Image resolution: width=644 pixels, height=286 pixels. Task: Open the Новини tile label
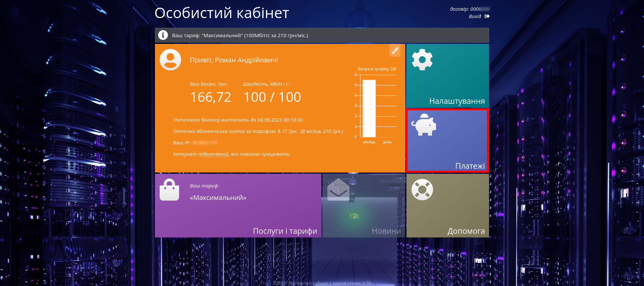coord(386,231)
